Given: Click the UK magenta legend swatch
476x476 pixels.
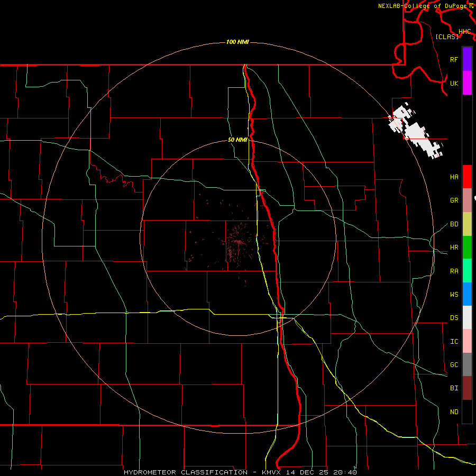Looking at the screenshot, I should 467,83.
